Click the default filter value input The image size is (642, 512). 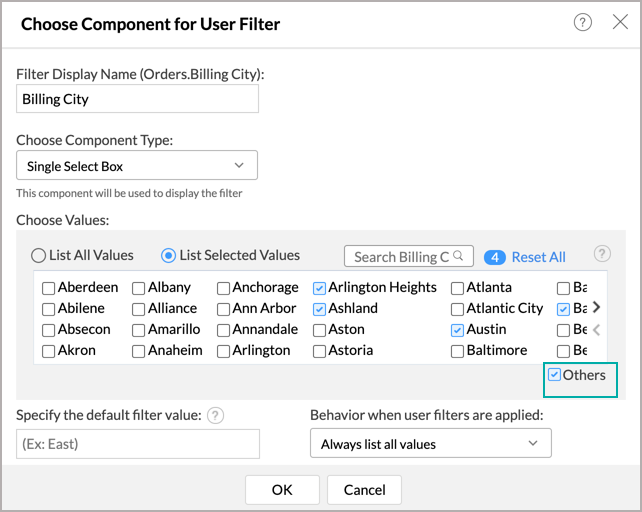point(137,443)
